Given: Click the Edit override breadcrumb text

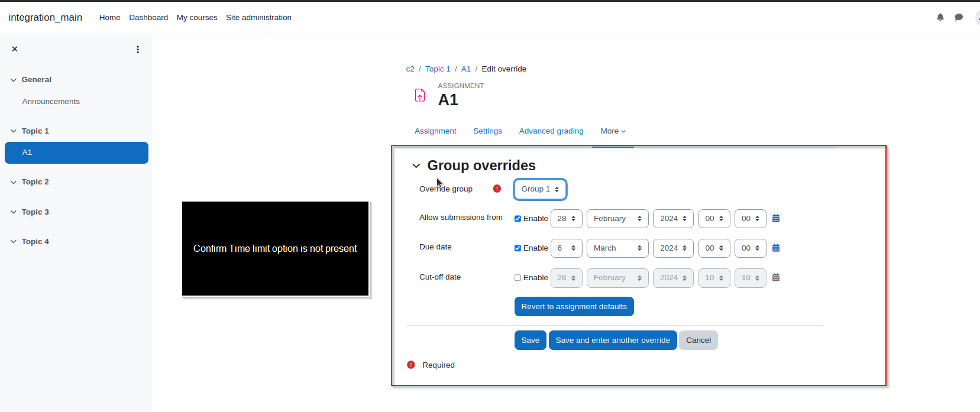Looking at the screenshot, I should pos(504,69).
